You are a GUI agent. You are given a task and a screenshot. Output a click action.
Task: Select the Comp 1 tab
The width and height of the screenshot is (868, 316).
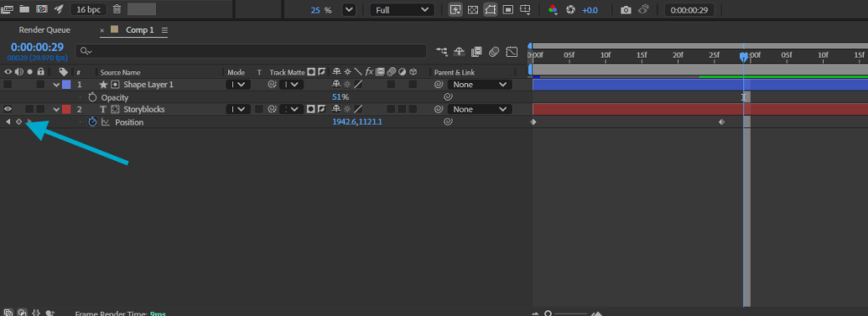coord(140,30)
